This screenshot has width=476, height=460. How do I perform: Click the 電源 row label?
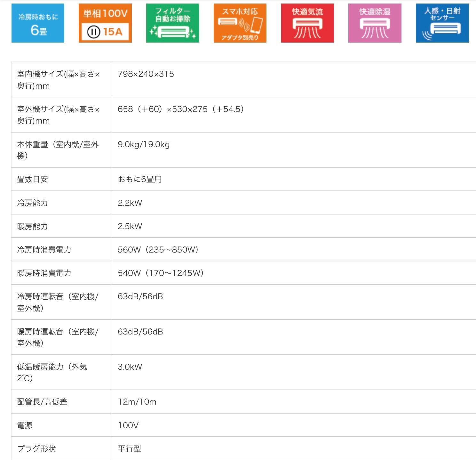click(x=25, y=425)
